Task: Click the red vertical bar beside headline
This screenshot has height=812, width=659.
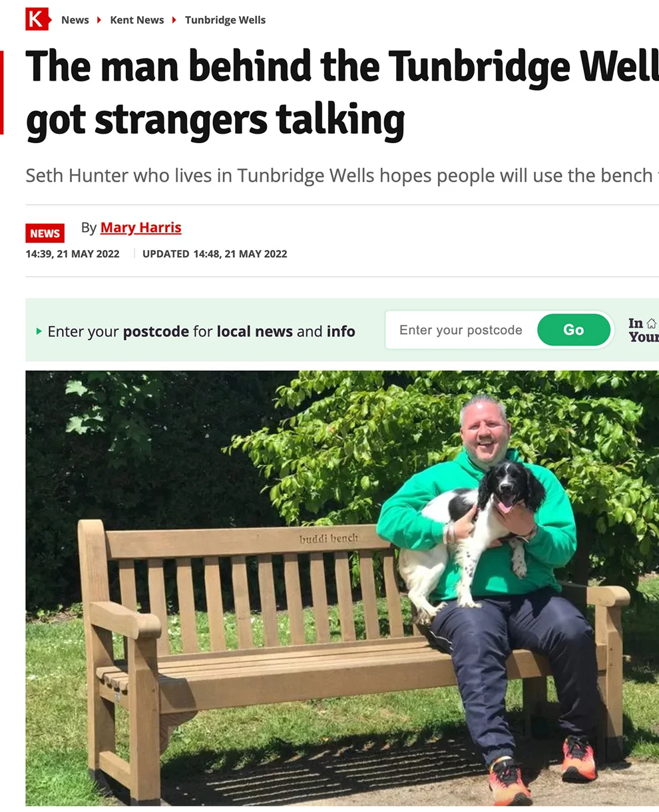Action: pos(2,93)
